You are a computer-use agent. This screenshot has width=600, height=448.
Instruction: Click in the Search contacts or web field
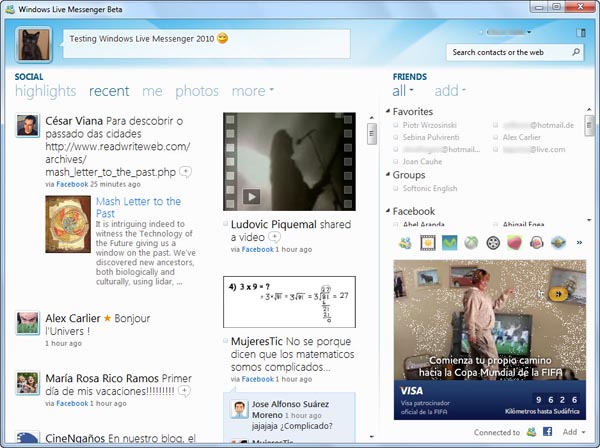(x=505, y=51)
